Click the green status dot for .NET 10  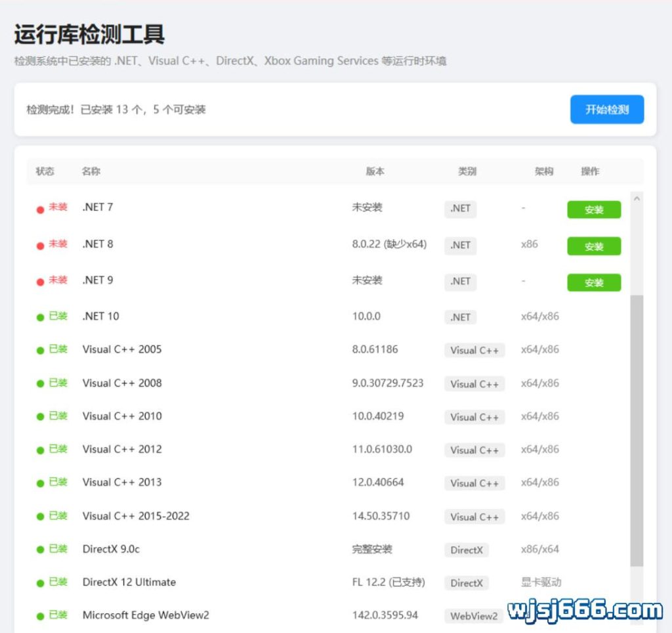[40, 317]
